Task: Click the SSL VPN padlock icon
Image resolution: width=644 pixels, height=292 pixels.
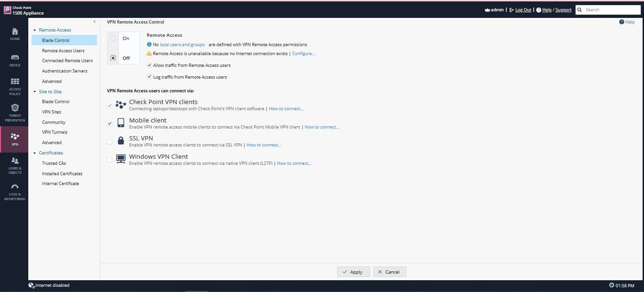Action: coord(121,140)
